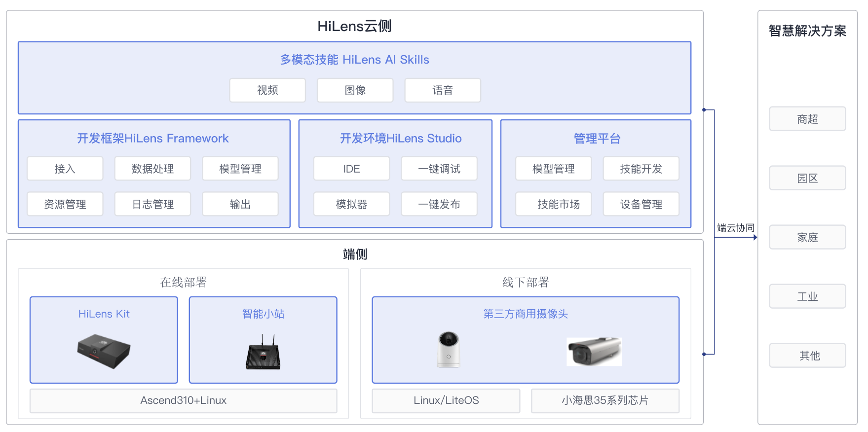Click the IDE box

pyautogui.click(x=352, y=169)
